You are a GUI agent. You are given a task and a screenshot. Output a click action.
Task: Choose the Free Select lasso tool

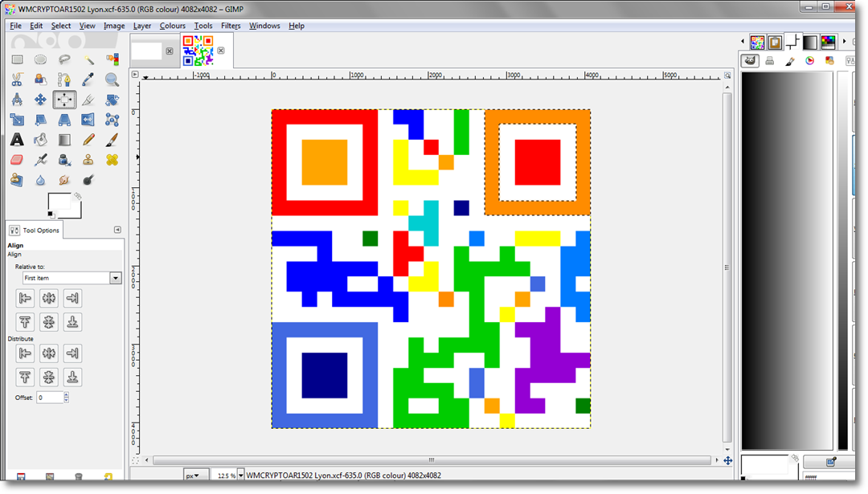coord(64,59)
